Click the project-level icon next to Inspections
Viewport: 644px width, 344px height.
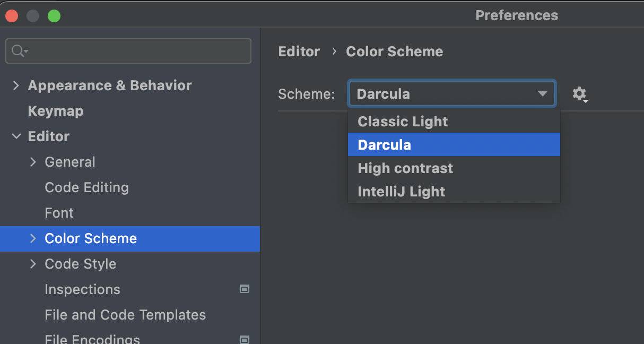point(245,289)
